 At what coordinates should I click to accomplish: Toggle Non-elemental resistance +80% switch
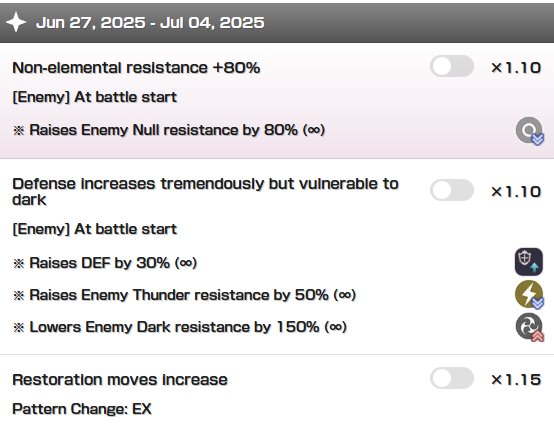tap(452, 66)
